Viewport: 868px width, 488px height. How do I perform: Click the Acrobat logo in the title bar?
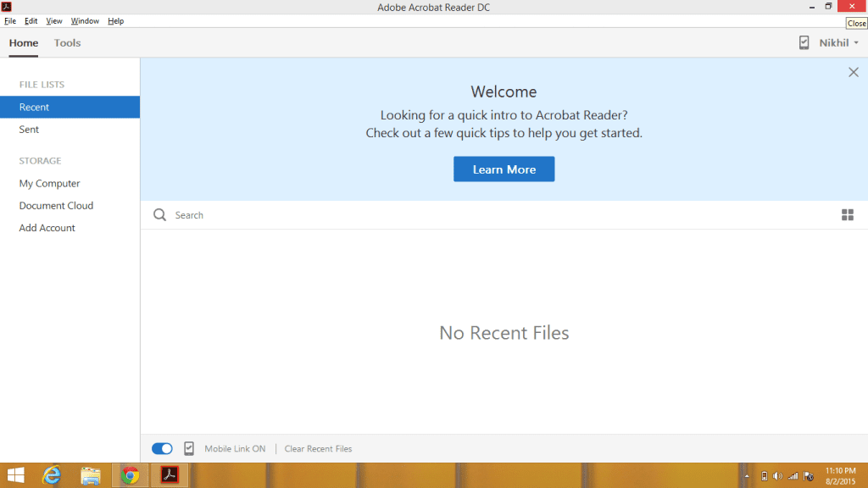pyautogui.click(x=7, y=7)
